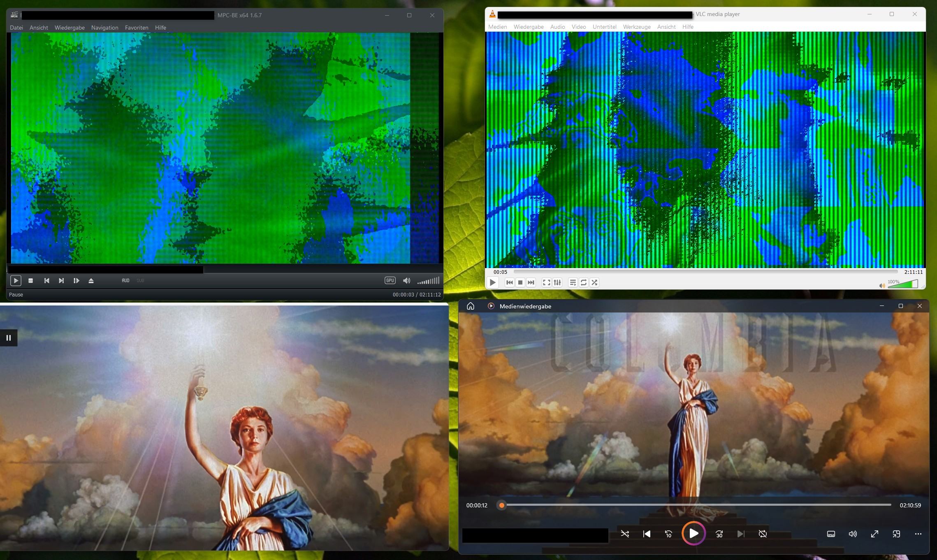
Task: Click the GPU indicator in MPC-BE
Action: click(390, 280)
